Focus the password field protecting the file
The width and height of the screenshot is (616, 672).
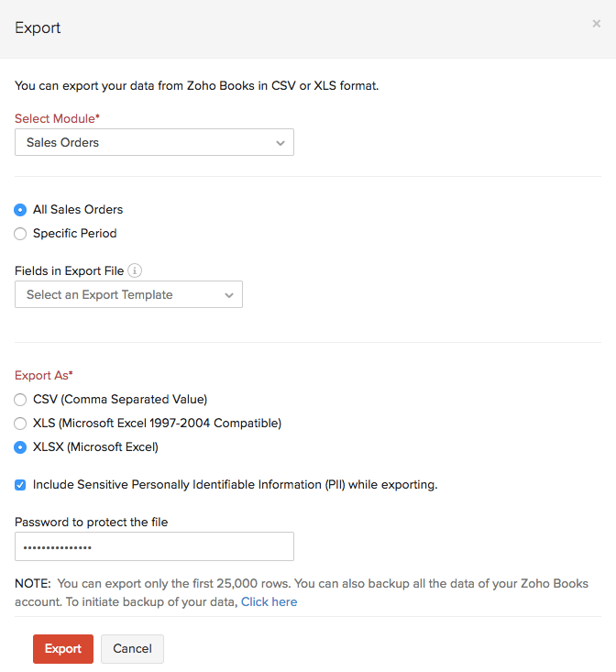(154, 546)
